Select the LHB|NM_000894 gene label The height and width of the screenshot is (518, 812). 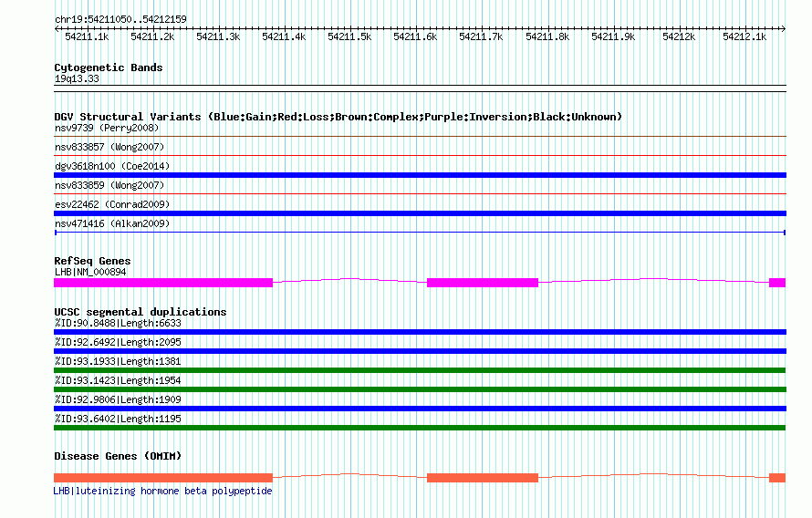[x=90, y=272]
